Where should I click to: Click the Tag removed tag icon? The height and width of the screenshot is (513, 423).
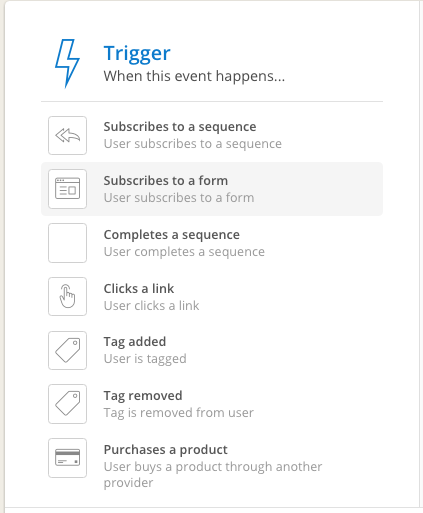pos(67,404)
